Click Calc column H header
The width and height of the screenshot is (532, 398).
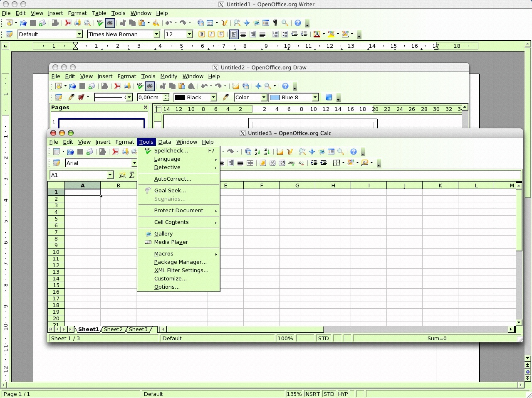coord(333,186)
